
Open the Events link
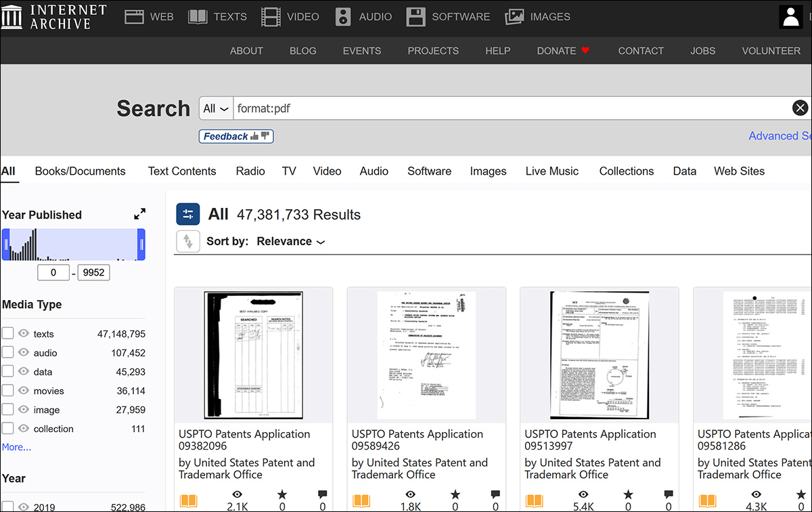pyautogui.click(x=362, y=51)
